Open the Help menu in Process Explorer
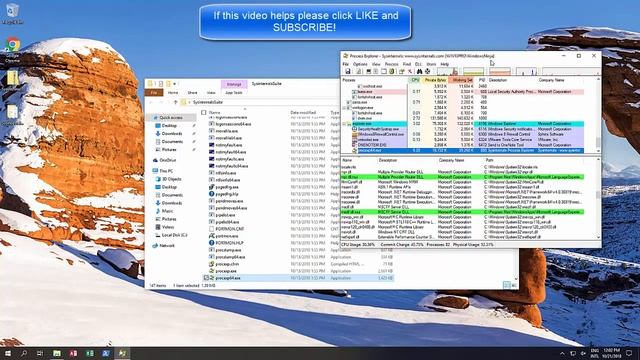The image size is (640, 360). (444, 64)
